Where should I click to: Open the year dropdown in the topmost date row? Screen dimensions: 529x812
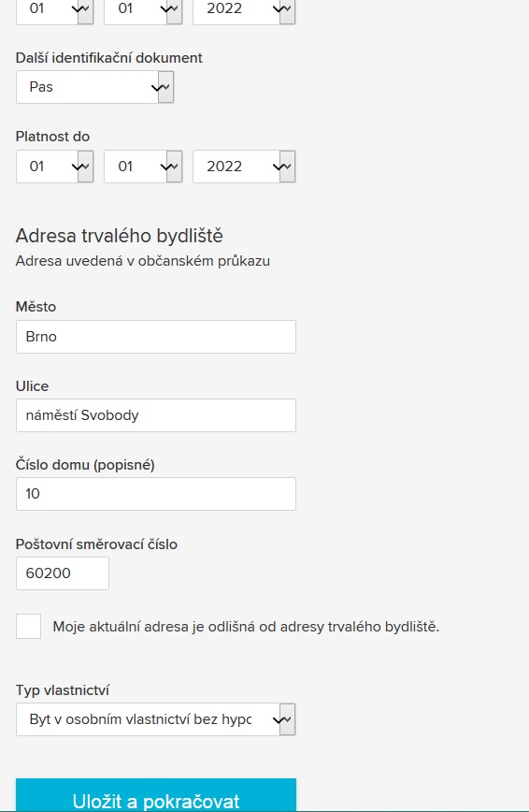coord(244,10)
